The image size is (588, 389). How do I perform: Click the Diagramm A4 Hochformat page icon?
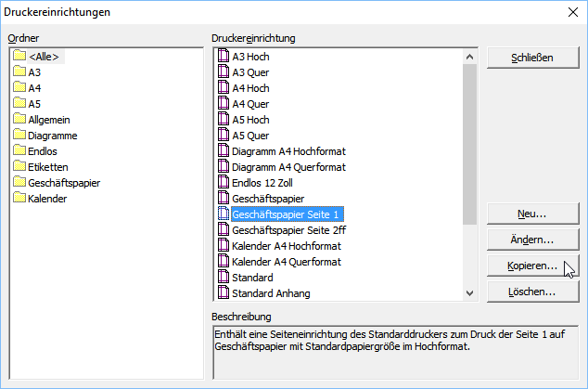pyautogui.click(x=224, y=150)
